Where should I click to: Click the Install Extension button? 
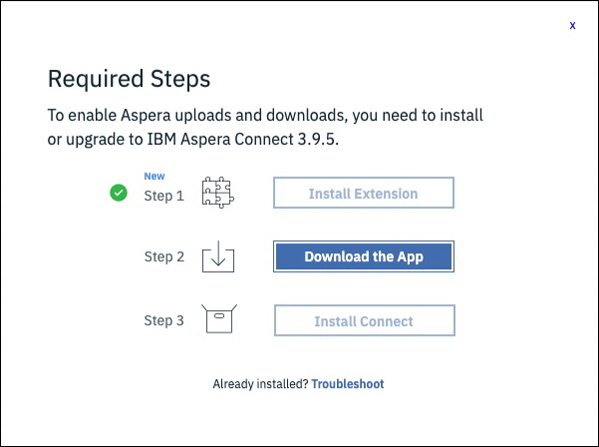(364, 193)
